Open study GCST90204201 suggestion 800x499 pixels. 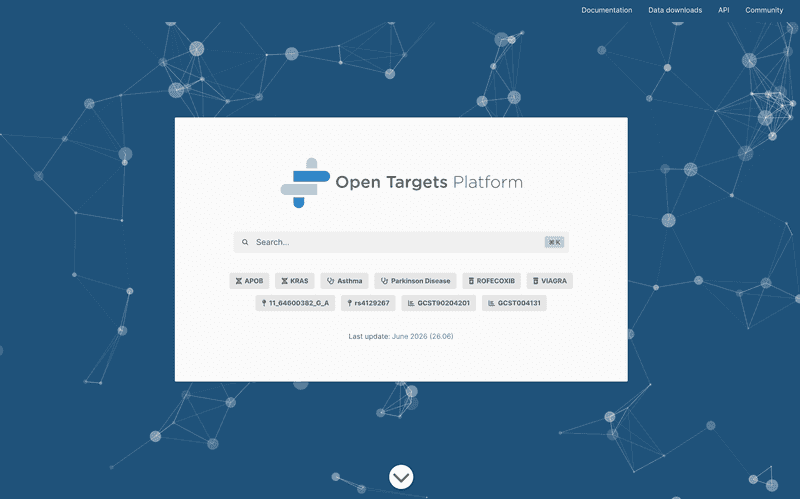tap(439, 303)
